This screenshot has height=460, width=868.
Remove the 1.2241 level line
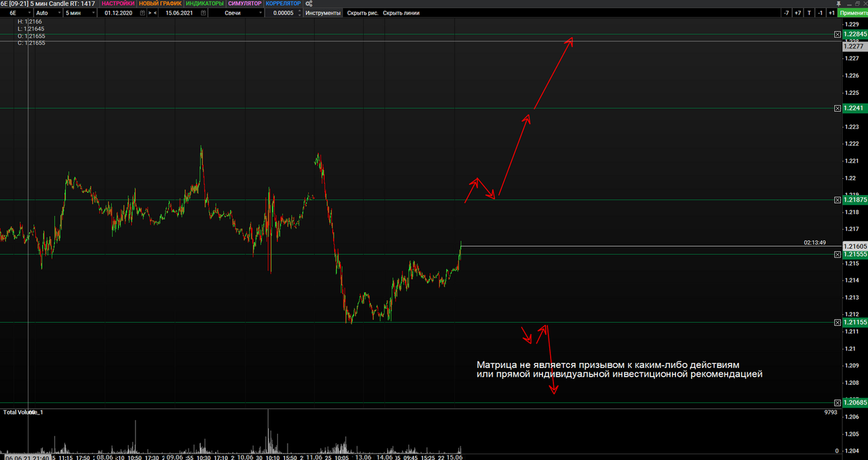click(x=837, y=108)
